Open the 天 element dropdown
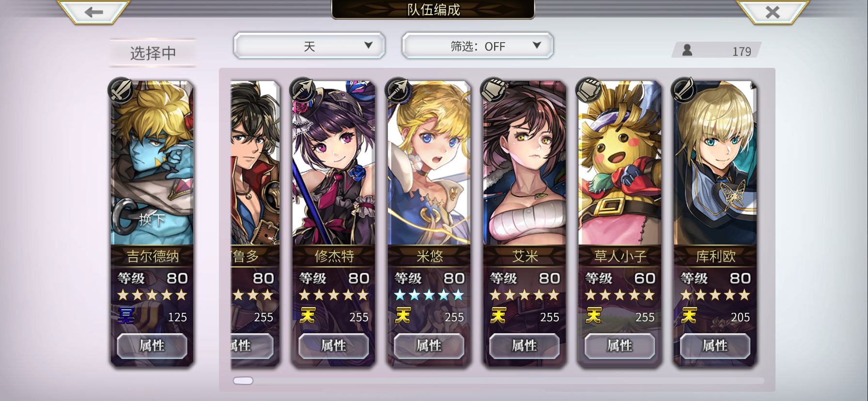868x401 pixels. (310, 46)
